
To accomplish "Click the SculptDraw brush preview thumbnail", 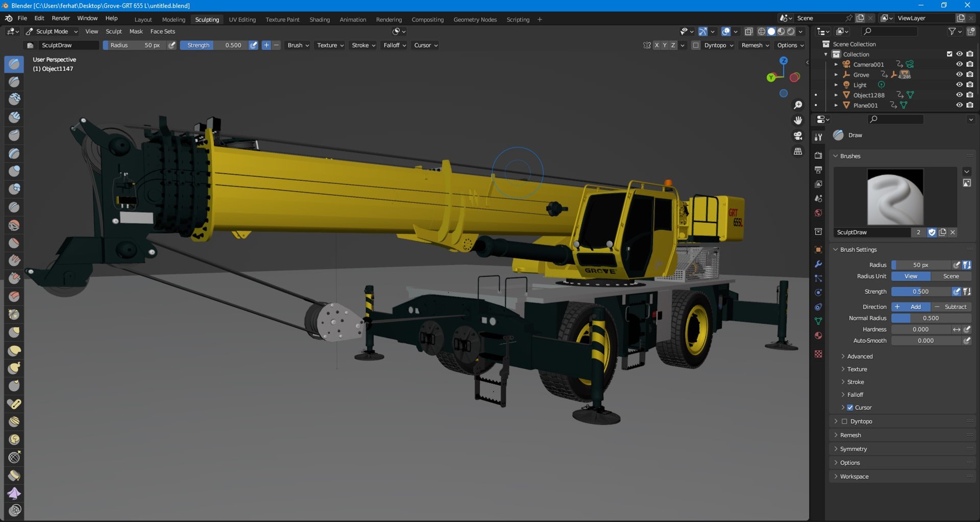I will click(895, 197).
